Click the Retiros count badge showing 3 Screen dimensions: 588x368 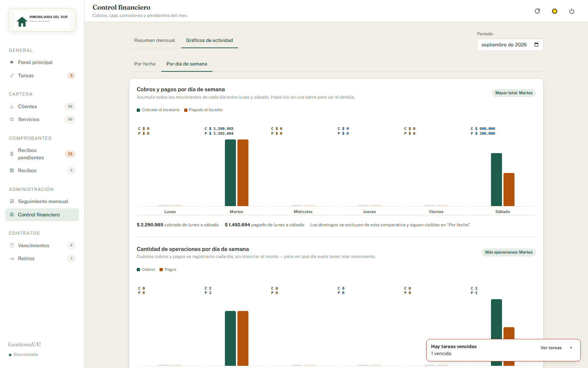[x=71, y=258]
